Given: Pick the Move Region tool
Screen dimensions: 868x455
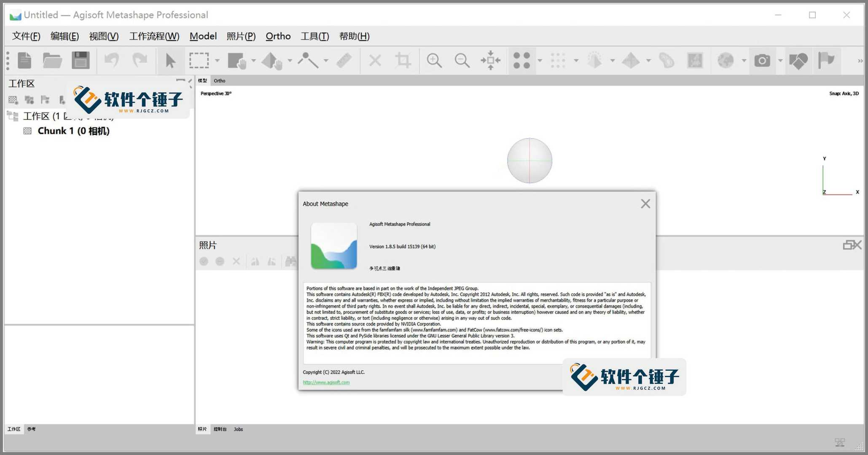Looking at the screenshot, I should (x=236, y=61).
